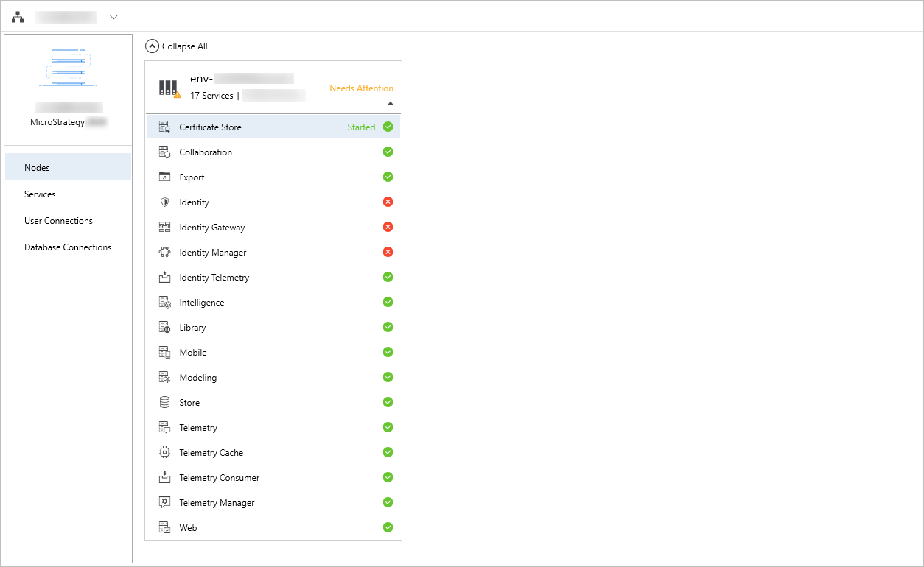
Task: Click the red status indicator for Identity Manager
Action: [x=388, y=253]
